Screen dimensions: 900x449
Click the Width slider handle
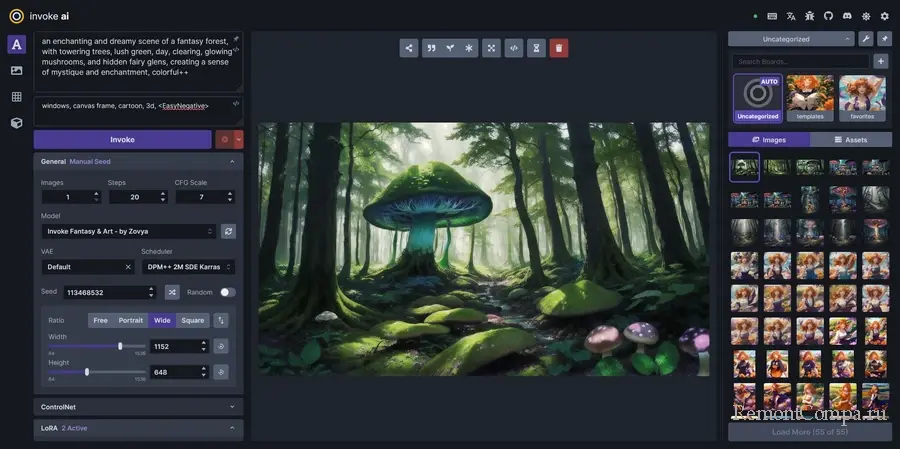tap(120, 346)
